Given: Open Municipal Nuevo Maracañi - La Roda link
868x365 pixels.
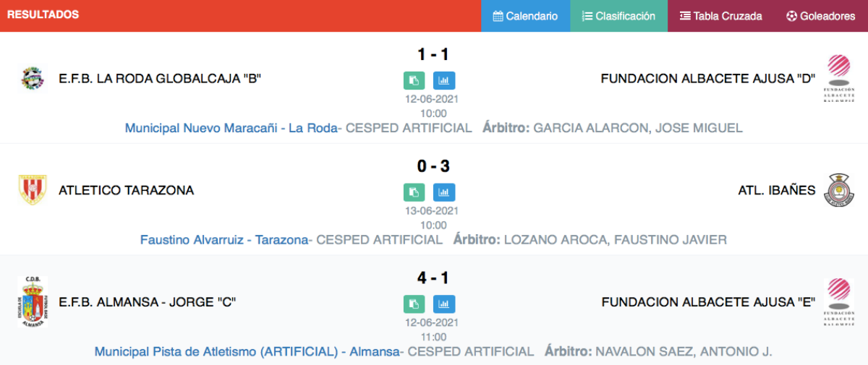Looking at the screenshot, I should pos(231,128).
